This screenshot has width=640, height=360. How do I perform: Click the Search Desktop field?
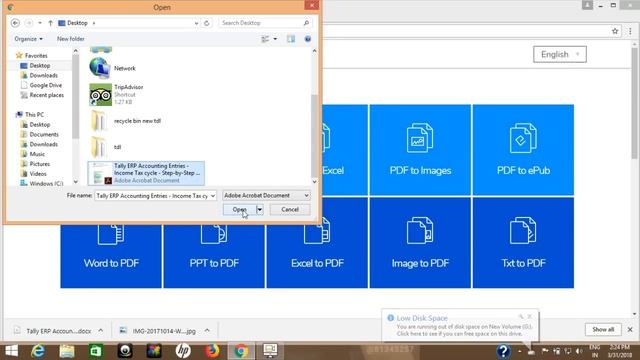tap(262, 23)
